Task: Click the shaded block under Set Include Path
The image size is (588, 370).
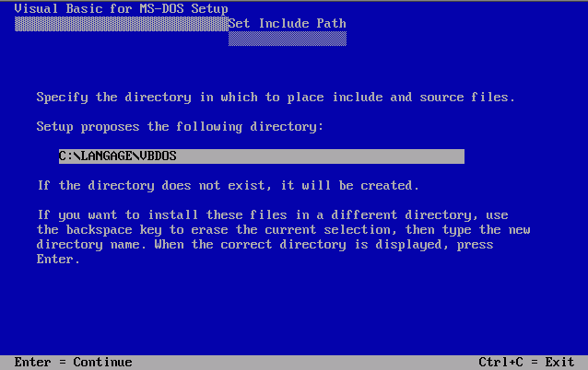Action: [288, 39]
